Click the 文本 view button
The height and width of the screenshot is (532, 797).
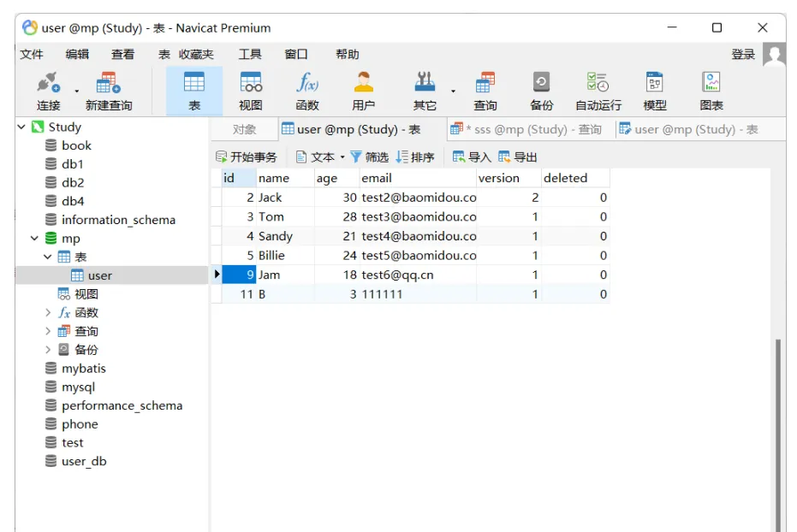click(x=316, y=157)
